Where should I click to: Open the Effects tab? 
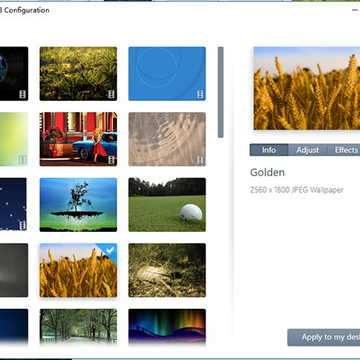click(345, 150)
